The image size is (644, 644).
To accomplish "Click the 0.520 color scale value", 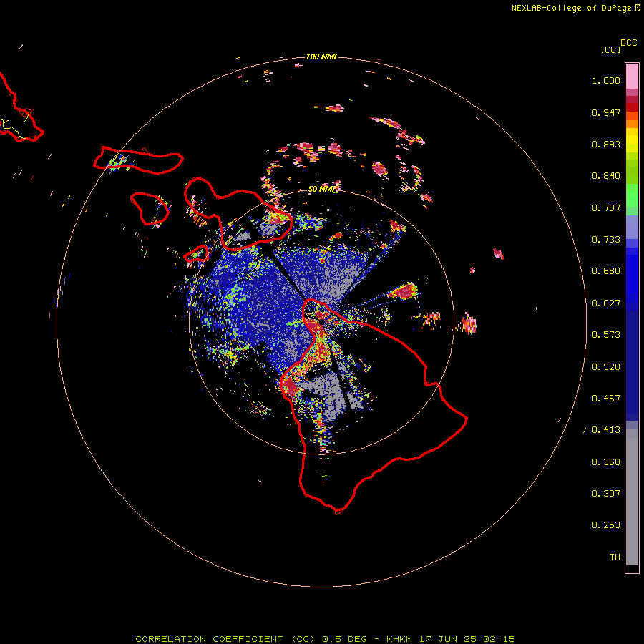I will tap(606, 367).
